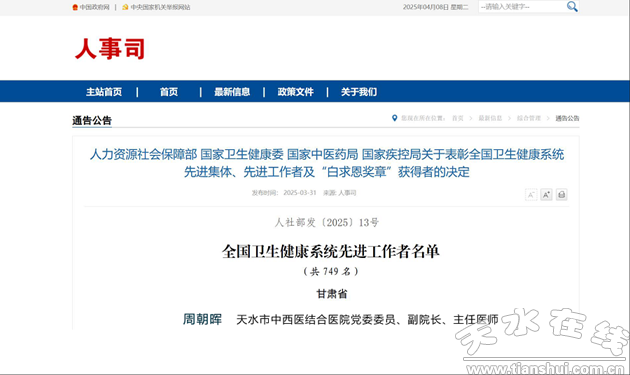Click the magnifying glass search icon
The width and height of the screenshot is (630, 375).
(x=572, y=6)
